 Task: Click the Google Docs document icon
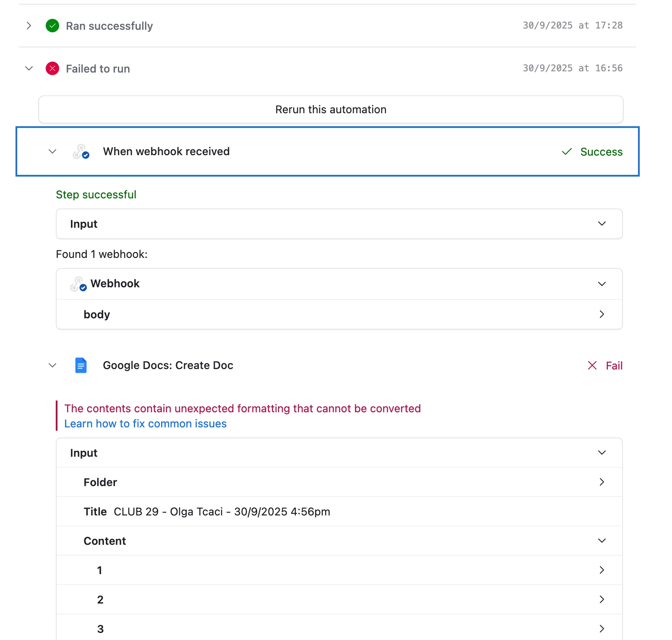[x=81, y=365]
